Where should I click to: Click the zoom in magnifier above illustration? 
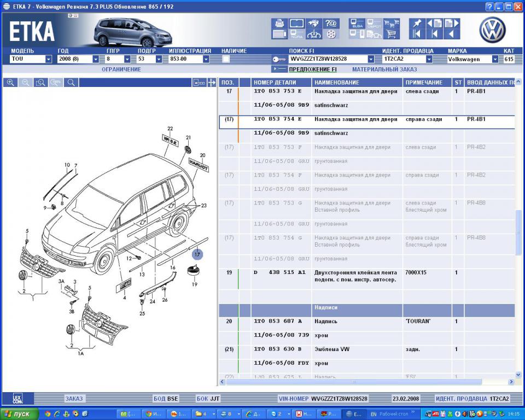click(x=10, y=83)
